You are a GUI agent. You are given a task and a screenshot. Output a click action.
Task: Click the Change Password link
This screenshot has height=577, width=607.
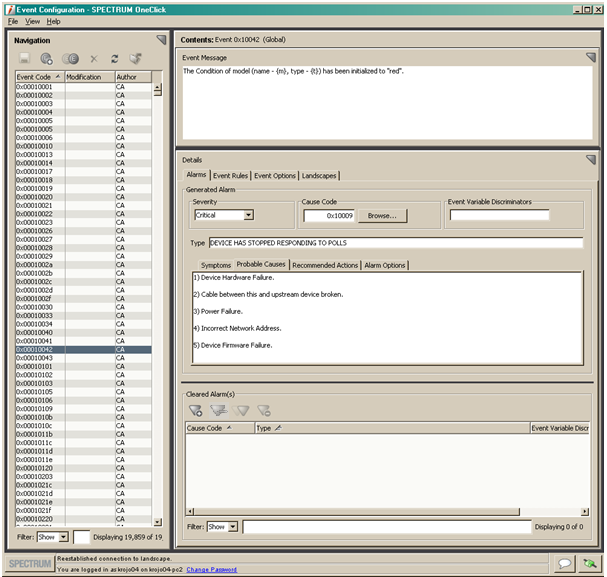coord(211,570)
